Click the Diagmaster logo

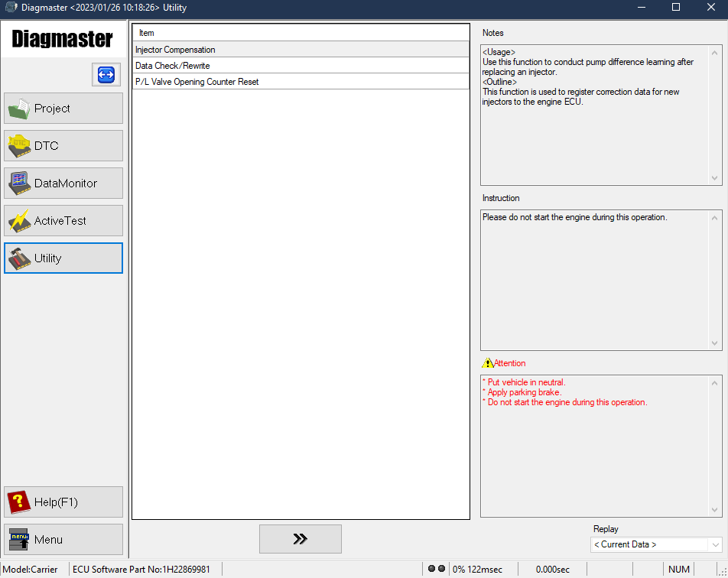pyautogui.click(x=62, y=39)
